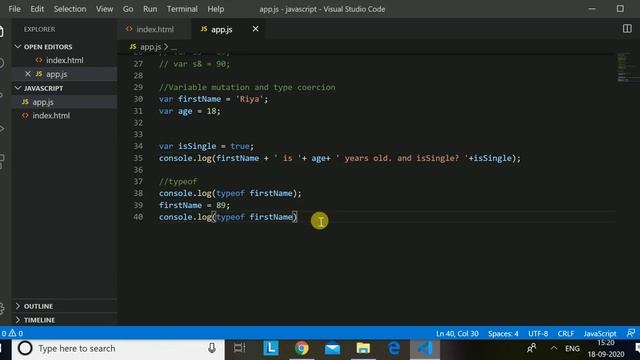Viewport: 640px width, 360px height.
Task: Select app.js under Open Editors
Action: 64,74
